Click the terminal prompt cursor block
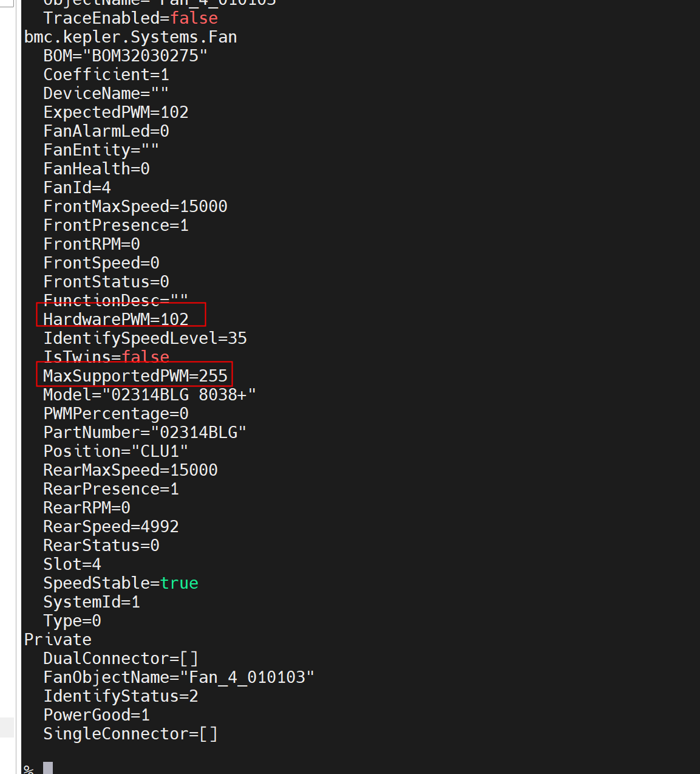The width and height of the screenshot is (700, 774). (48, 768)
